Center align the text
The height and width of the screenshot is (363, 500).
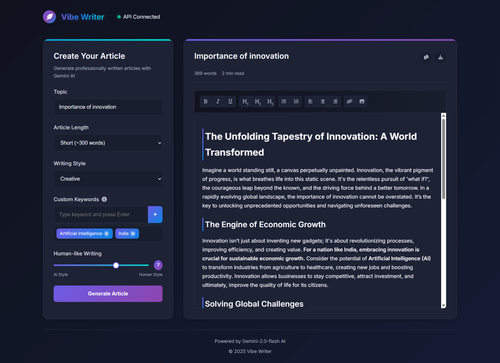pyautogui.click(x=323, y=101)
